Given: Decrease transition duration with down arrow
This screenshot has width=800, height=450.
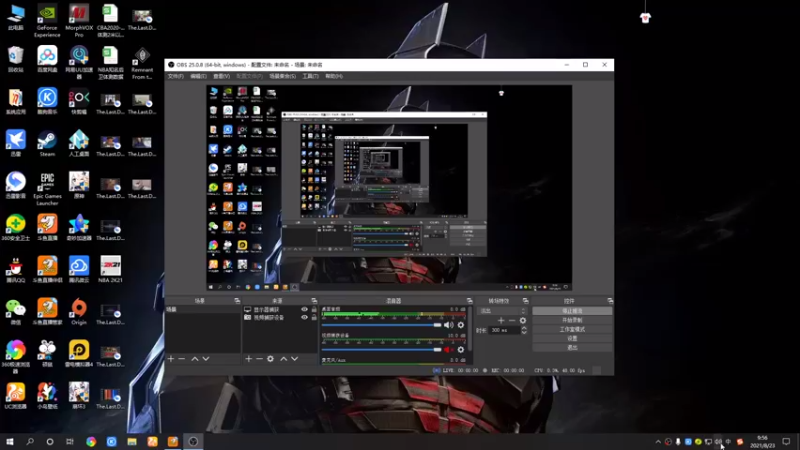Looking at the screenshot, I should [x=524, y=333].
